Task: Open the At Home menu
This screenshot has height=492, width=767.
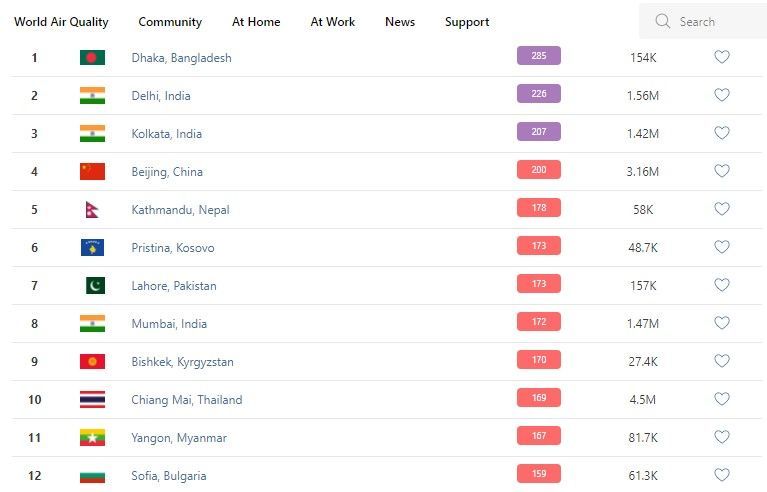Action: (256, 22)
